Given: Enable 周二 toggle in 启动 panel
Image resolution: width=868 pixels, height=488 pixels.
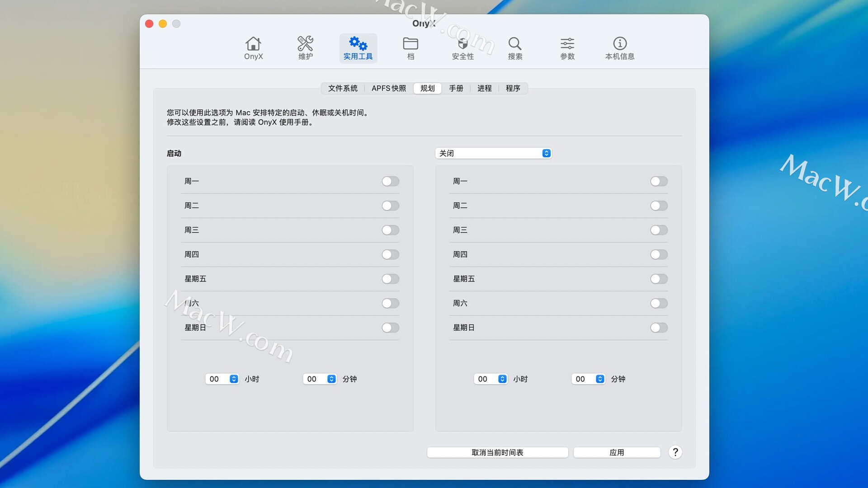Looking at the screenshot, I should pos(391,206).
